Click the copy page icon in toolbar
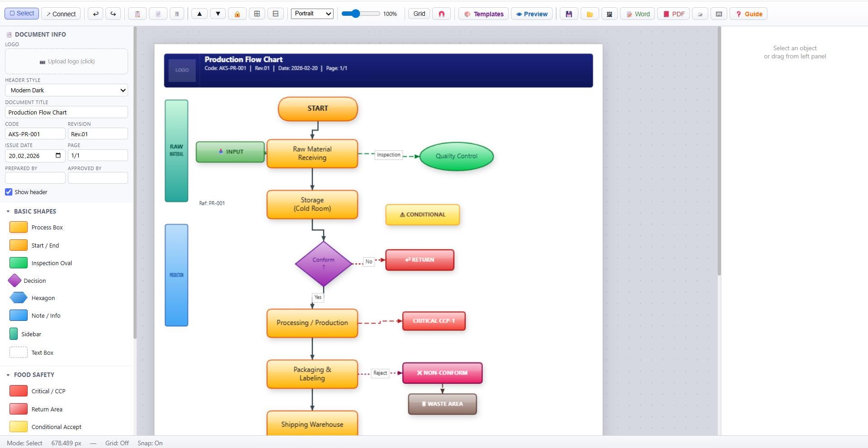Screen dimensions: 868x448 158,14
